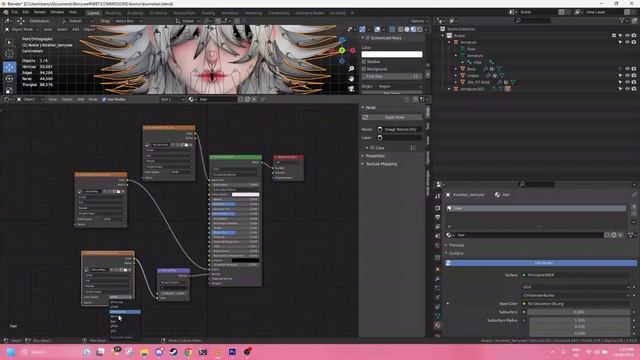Activate the Move tool in viewport toolbar

pyautogui.click(x=9, y=67)
